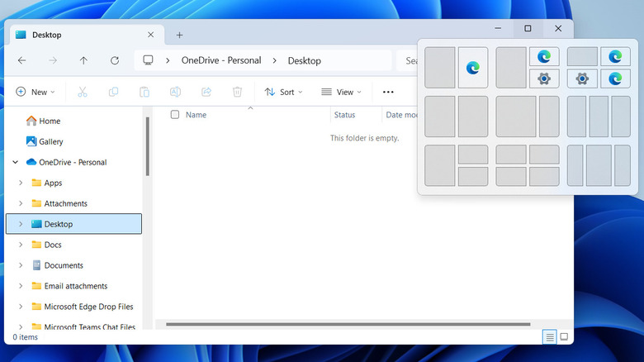Screen dimensions: 644x362
Task: Click the New button
Action: click(x=36, y=92)
